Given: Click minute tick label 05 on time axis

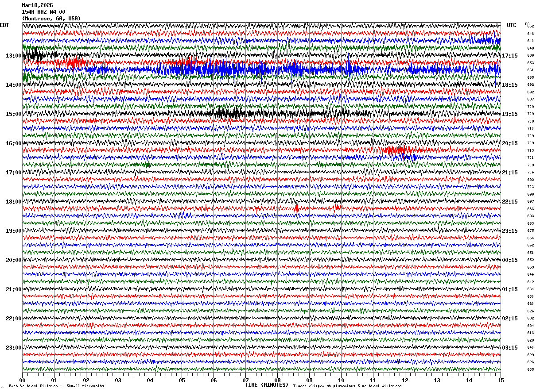Looking at the screenshot, I should [x=182, y=380].
